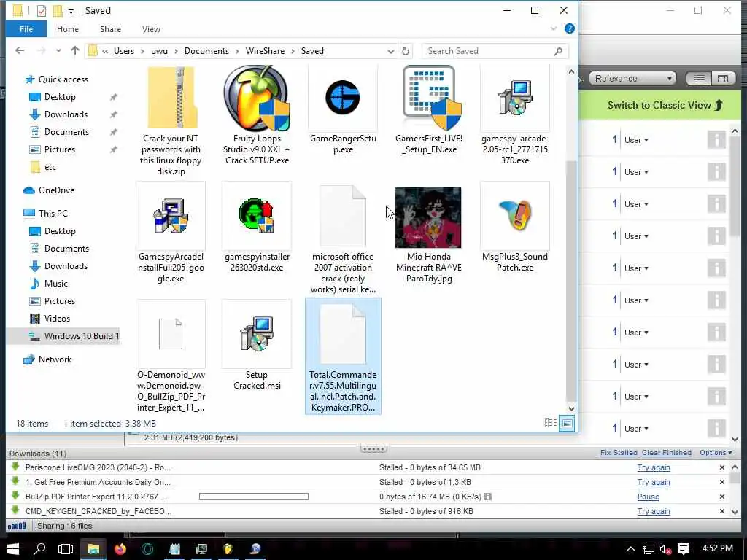The width and height of the screenshot is (747, 560).
Task: Go up one folder level
Action: [x=75, y=50]
